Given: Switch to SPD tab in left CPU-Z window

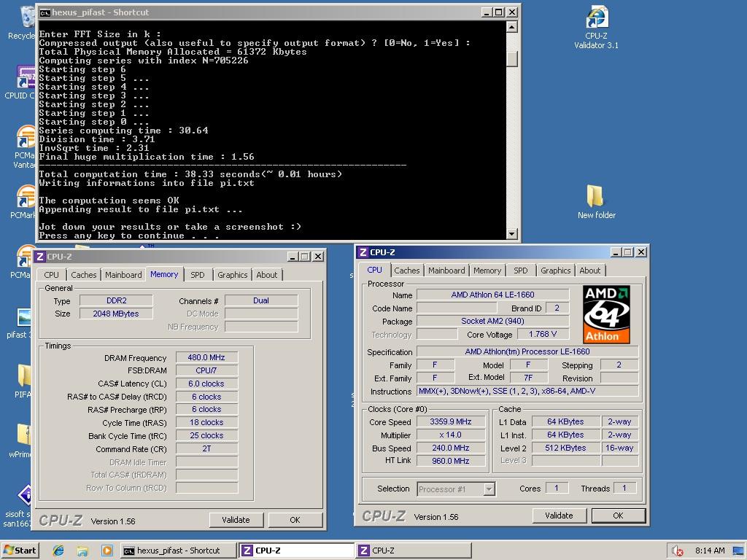Looking at the screenshot, I should [197, 275].
